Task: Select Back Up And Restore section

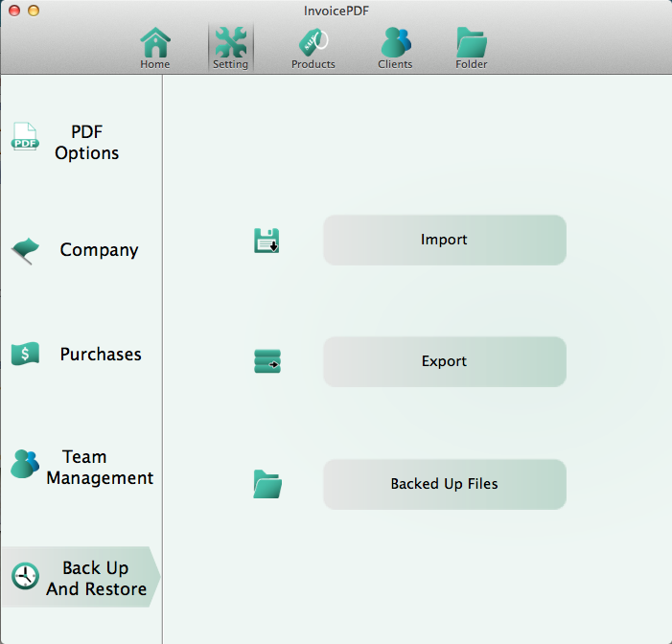Action: point(81,577)
